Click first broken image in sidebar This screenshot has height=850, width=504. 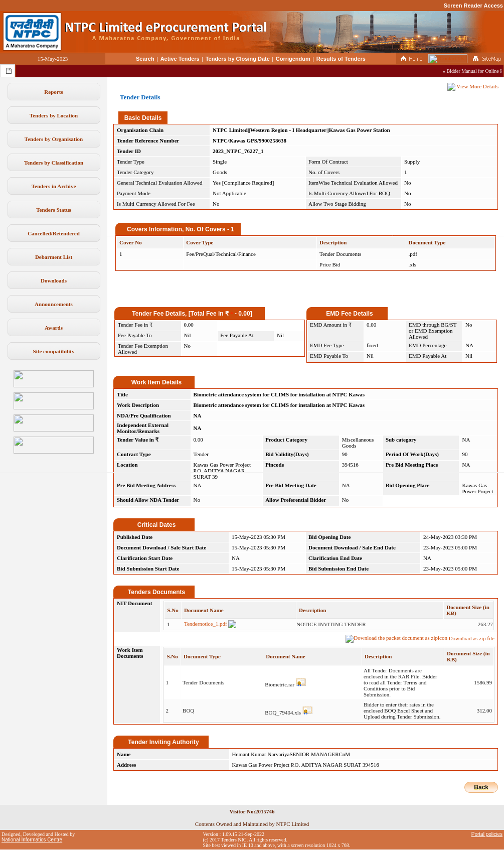[54, 379]
